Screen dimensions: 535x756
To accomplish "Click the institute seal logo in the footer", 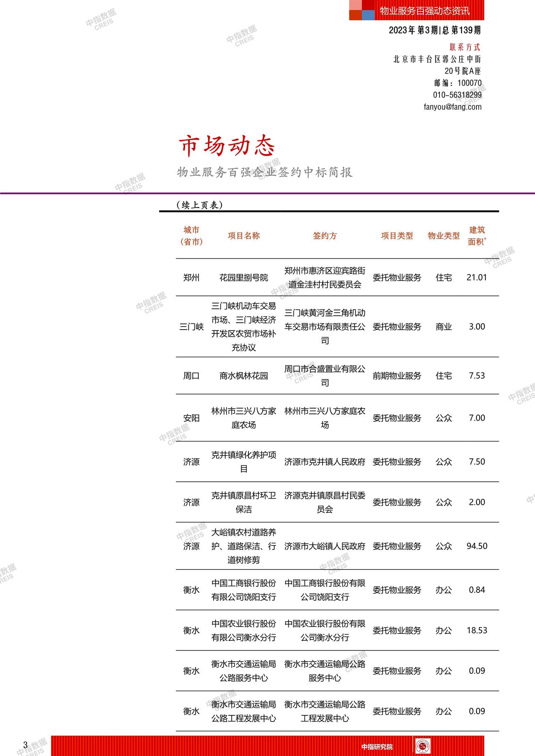I will tap(423, 747).
